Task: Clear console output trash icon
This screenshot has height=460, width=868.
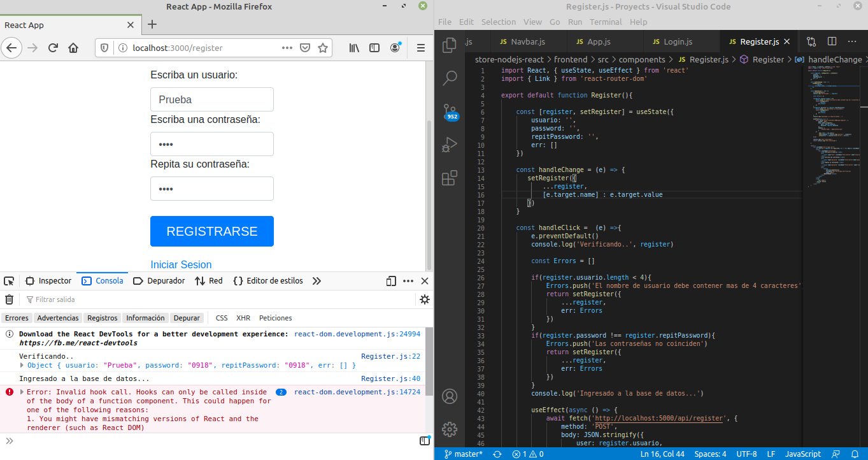Action: [x=9, y=299]
